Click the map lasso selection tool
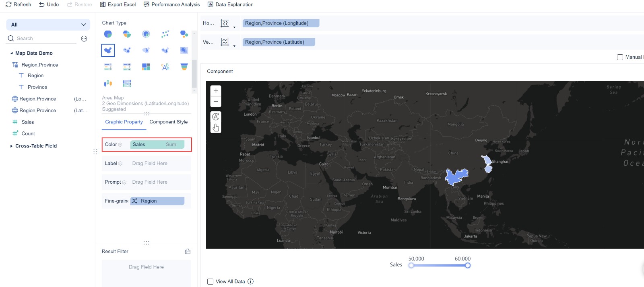Screen dimensions: 644x287 click(x=216, y=117)
